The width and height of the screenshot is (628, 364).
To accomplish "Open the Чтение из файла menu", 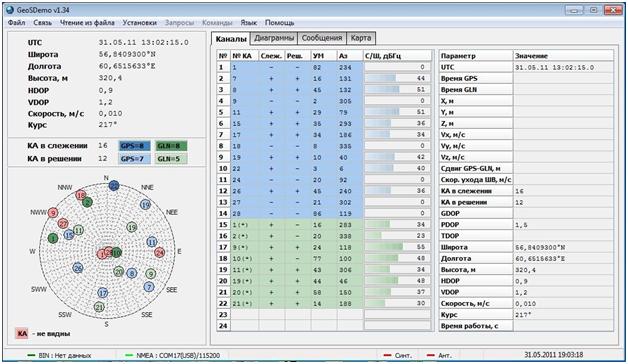I will pos(87,23).
